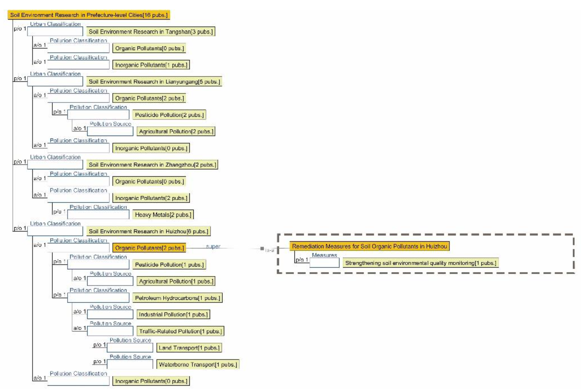
Task: Click the orange highlighted Organic Pollutants node
Action: click(149, 248)
